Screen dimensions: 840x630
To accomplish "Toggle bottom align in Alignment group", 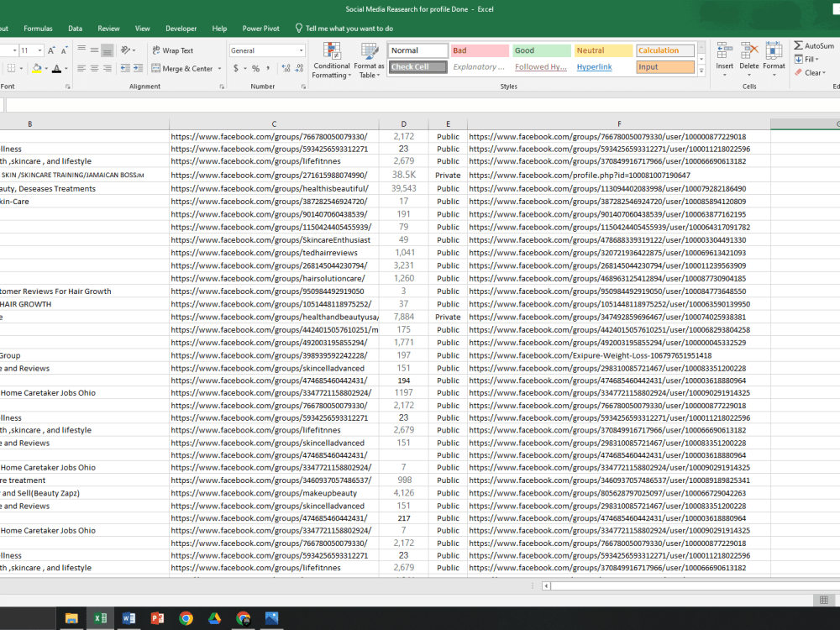I will coord(108,50).
